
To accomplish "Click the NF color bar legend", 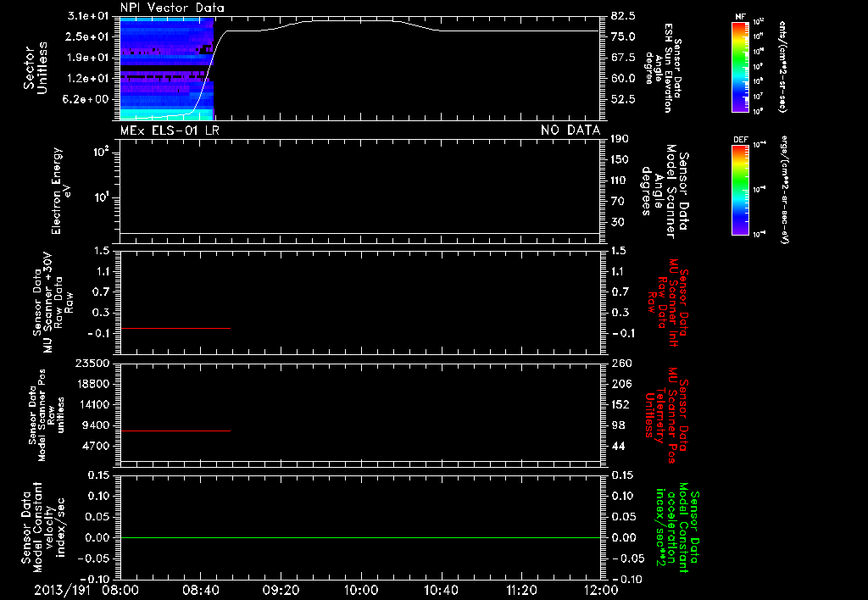I will [x=740, y=66].
